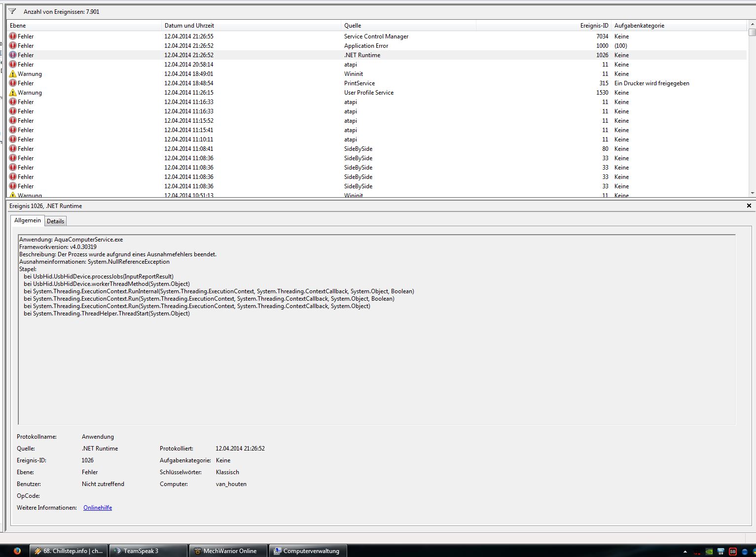The image size is (756, 557).
Task: Click event ID 315 in the list
Action: 604,83
